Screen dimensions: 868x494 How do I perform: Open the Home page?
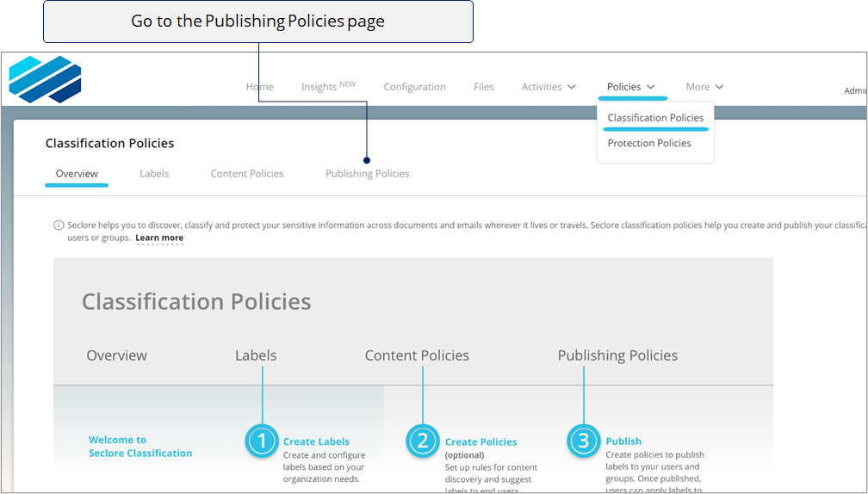pyautogui.click(x=259, y=87)
